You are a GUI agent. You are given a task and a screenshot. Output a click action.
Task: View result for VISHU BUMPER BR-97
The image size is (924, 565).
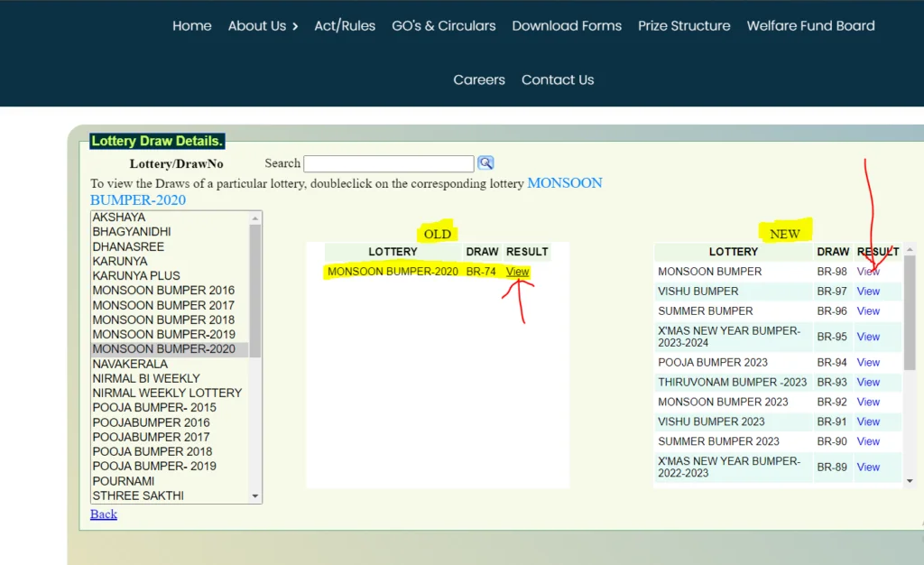click(x=868, y=291)
